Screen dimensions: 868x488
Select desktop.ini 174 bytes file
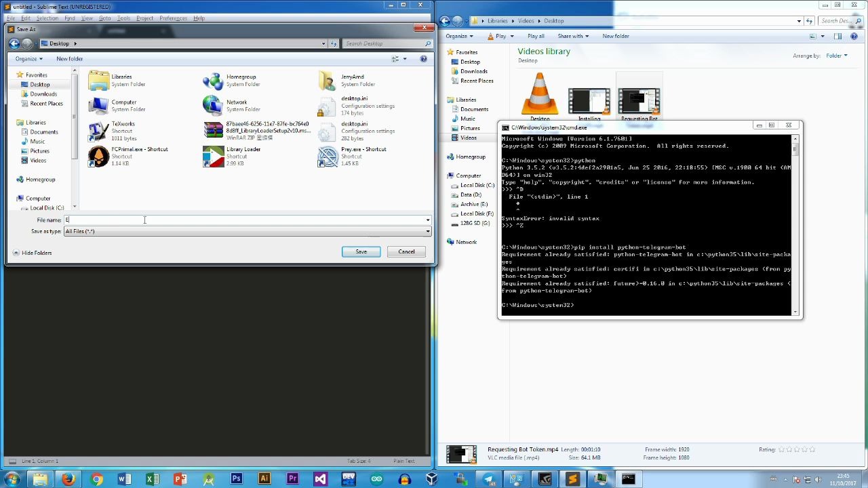pos(356,106)
